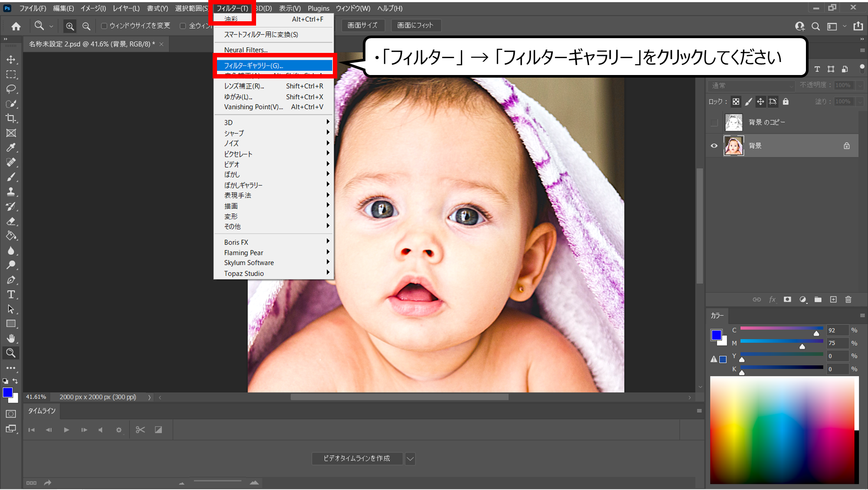Select the Crop tool

[11, 118]
